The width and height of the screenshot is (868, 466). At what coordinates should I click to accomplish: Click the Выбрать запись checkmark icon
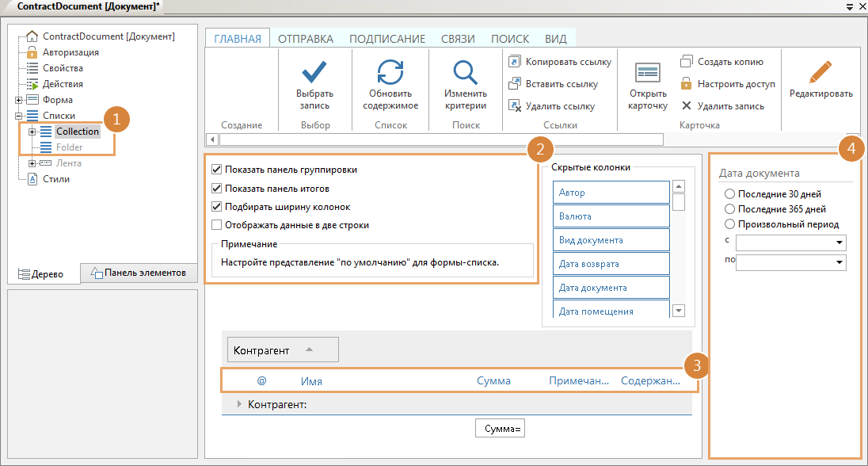pos(315,71)
